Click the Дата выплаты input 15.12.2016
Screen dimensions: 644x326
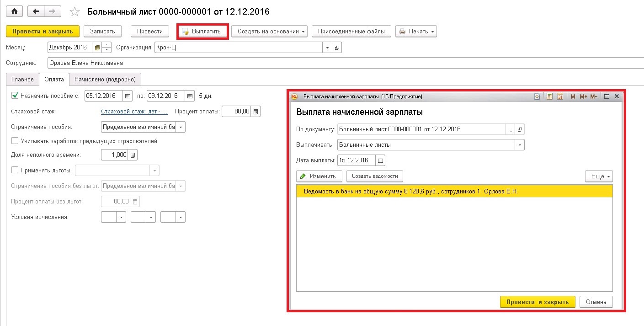[357, 160]
